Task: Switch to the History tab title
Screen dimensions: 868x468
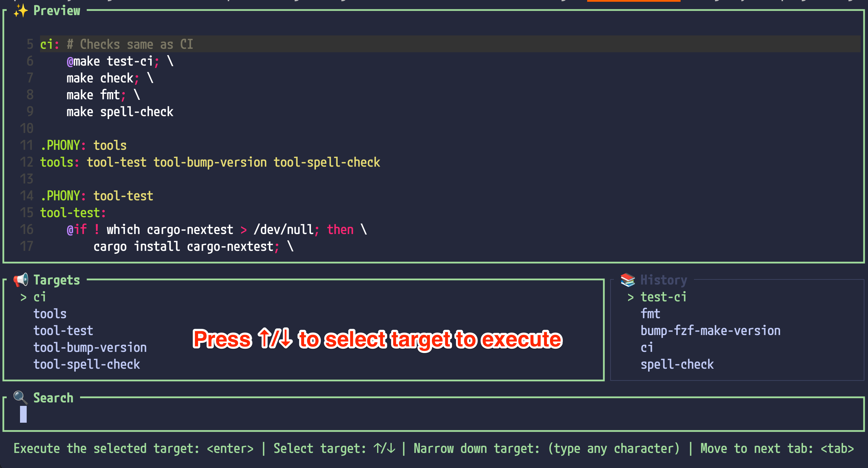Action: click(663, 280)
